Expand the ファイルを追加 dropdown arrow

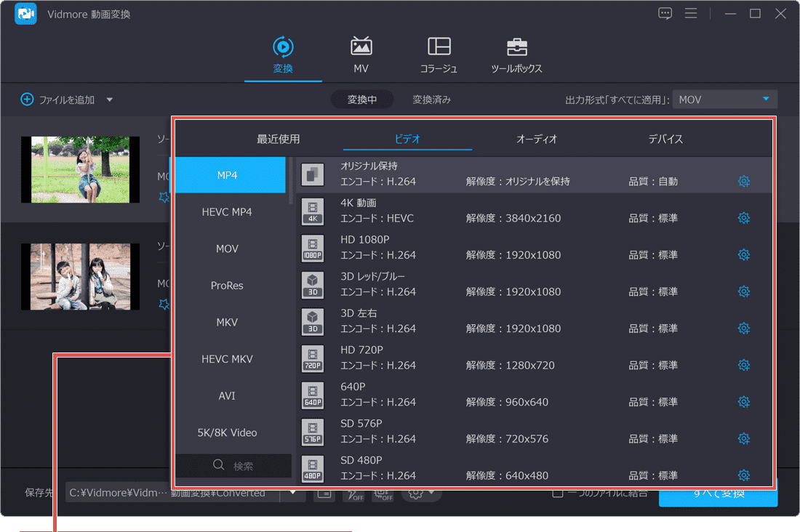coord(110,100)
